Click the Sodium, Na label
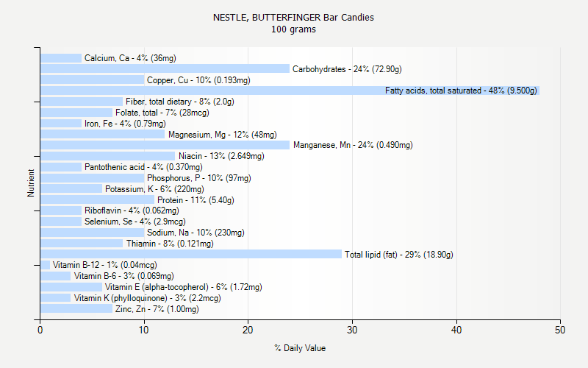The height and width of the screenshot is (368, 588). pyautogui.click(x=196, y=233)
